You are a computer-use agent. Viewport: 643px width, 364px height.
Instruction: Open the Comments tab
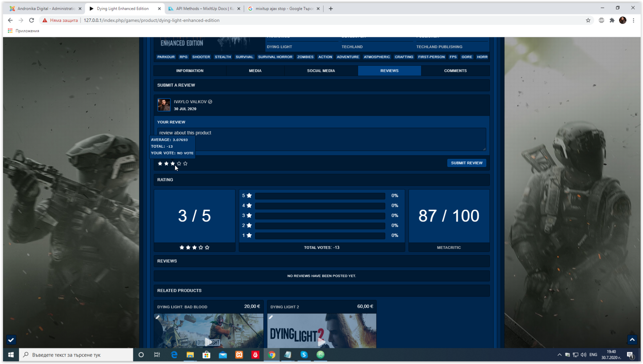click(455, 71)
